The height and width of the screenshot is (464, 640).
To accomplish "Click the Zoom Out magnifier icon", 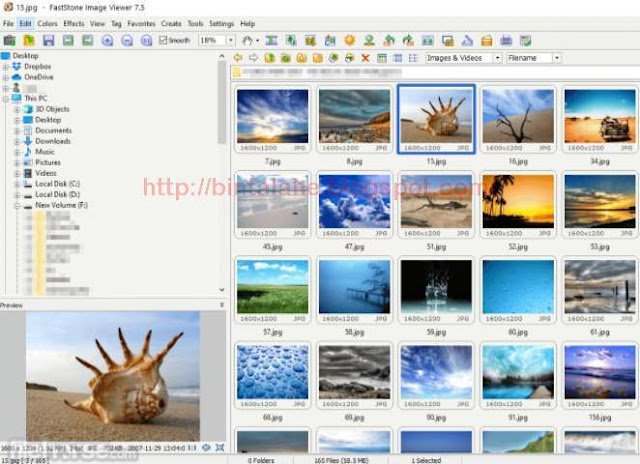I will (127, 40).
